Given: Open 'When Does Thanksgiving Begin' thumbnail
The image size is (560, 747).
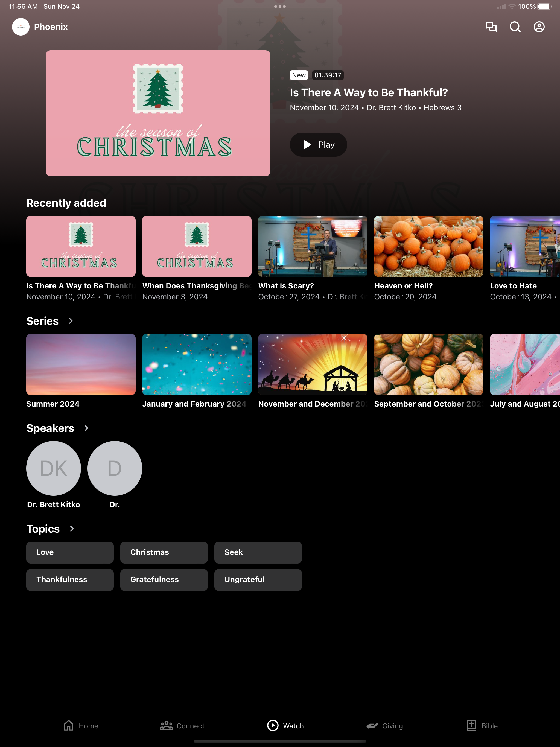Looking at the screenshot, I should (197, 247).
